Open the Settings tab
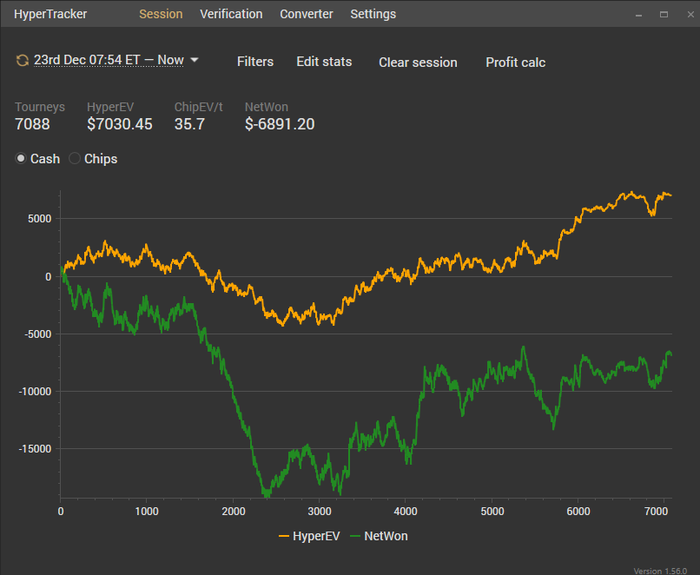The height and width of the screenshot is (575, 700). pos(373,14)
